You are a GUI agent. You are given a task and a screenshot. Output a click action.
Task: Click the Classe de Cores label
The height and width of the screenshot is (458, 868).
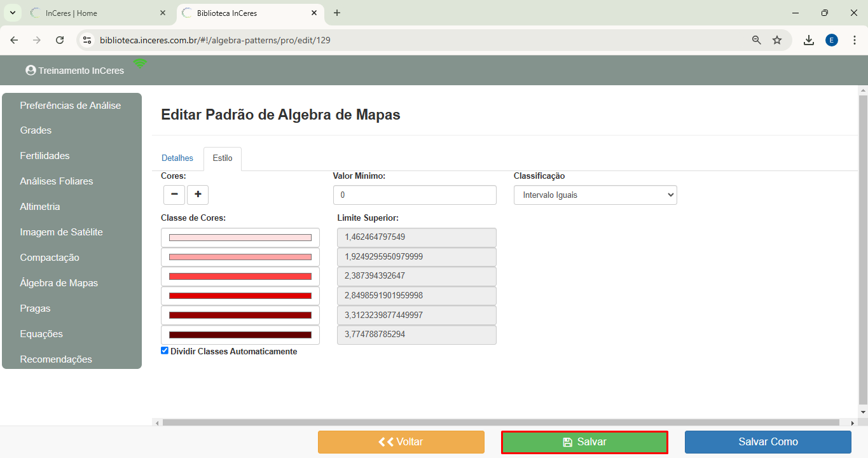tap(193, 218)
